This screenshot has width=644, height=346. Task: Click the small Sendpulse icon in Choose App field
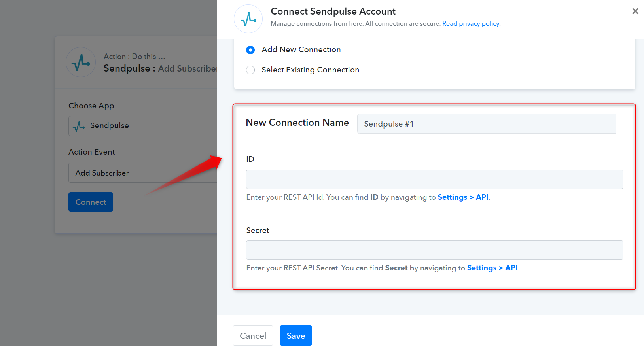pos(79,126)
